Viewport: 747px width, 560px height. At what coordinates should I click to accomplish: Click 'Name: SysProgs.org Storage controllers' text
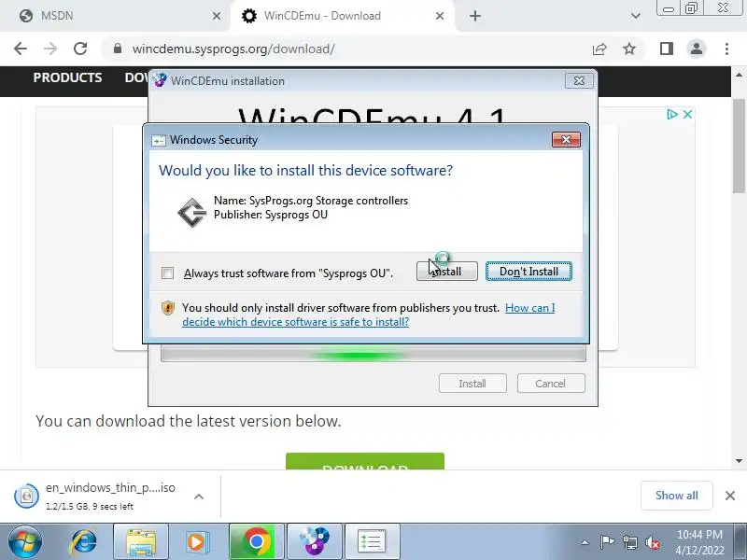[311, 201]
